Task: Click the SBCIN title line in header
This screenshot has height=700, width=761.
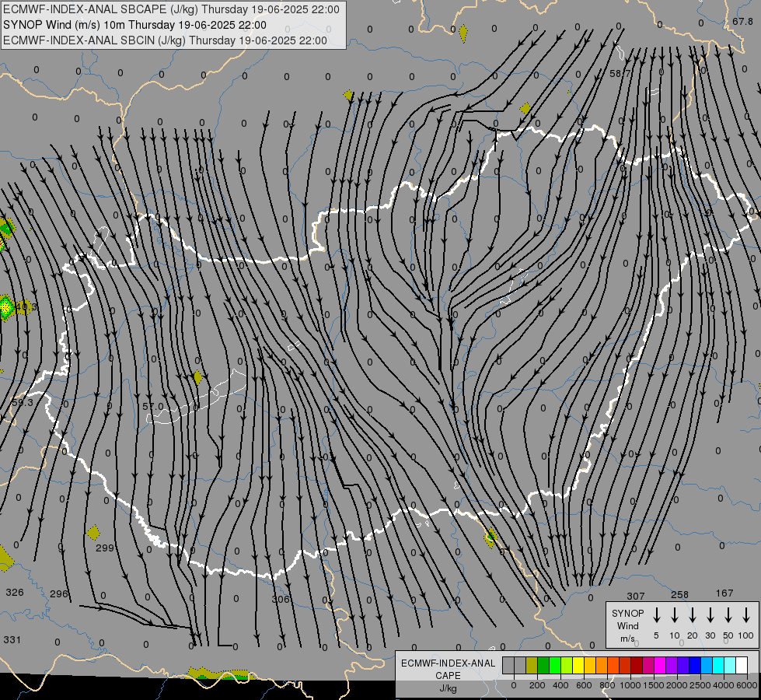Action: pyautogui.click(x=165, y=40)
